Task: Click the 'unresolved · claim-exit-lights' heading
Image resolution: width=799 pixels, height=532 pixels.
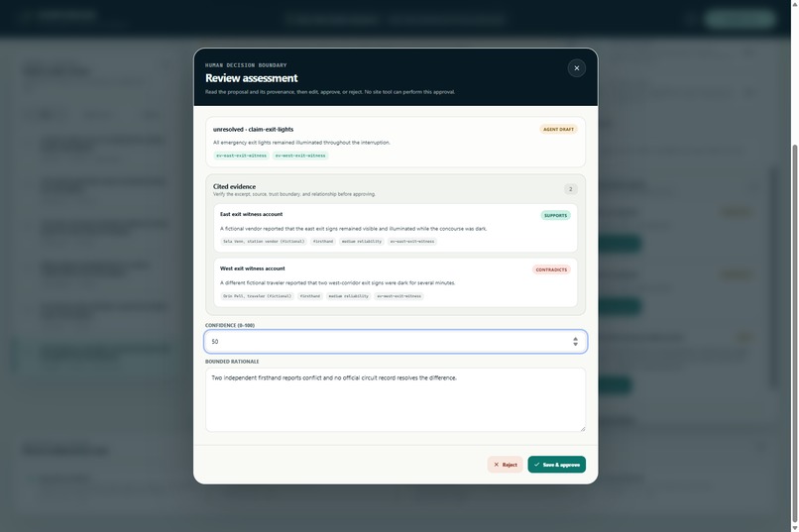Action: click(253, 130)
